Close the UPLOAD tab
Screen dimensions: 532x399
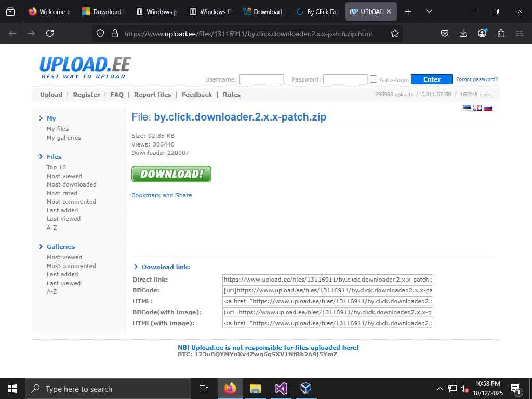[389, 11]
